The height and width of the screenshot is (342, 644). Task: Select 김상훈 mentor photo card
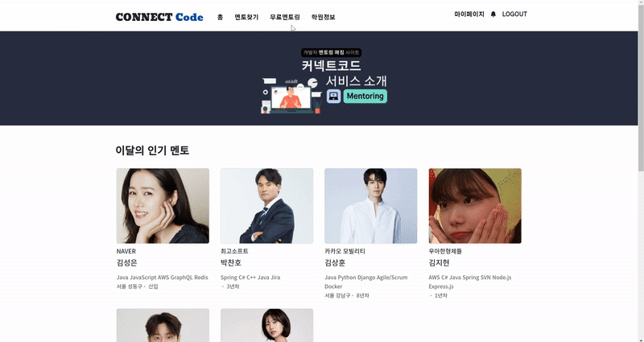click(x=371, y=206)
